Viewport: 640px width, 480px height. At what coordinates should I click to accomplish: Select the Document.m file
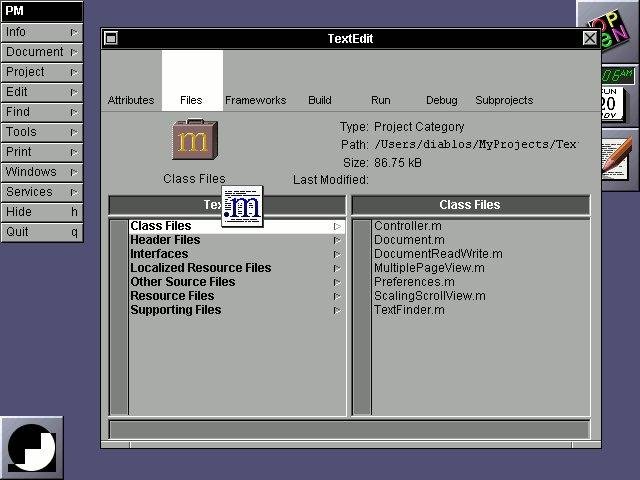(x=480, y=240)
